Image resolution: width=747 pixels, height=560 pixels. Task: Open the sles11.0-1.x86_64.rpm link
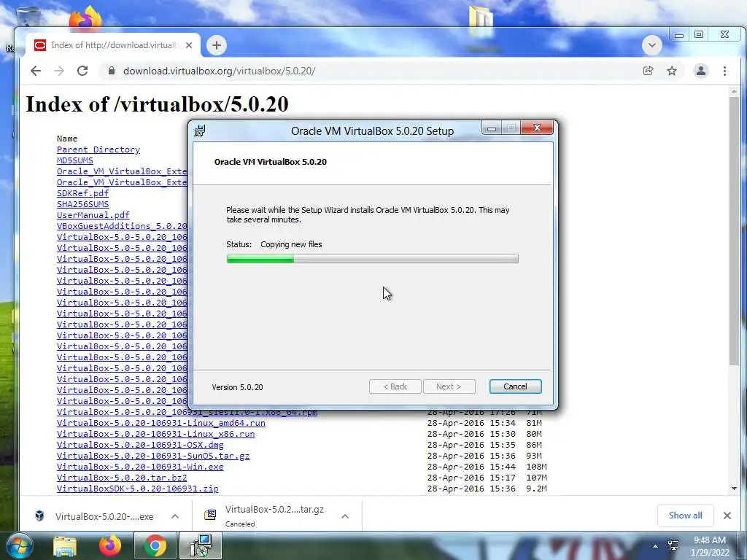(187, 413)
